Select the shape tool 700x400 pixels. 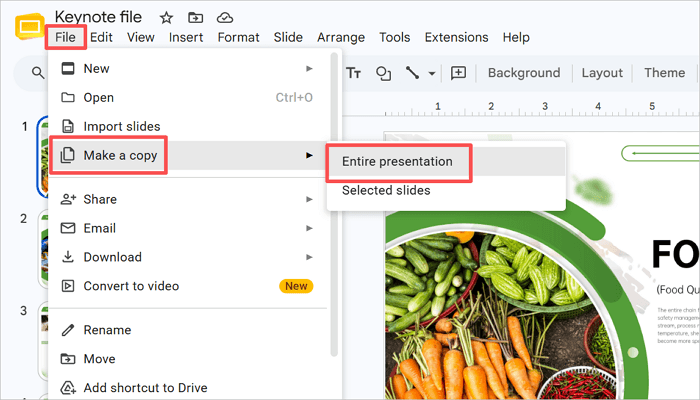(x=383, y=73)
